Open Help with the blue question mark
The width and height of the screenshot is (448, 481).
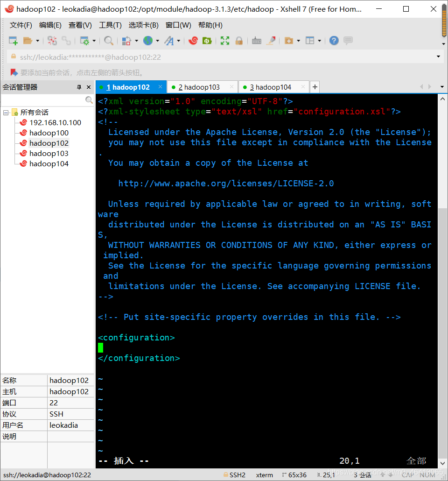click(x=334, y=41)
